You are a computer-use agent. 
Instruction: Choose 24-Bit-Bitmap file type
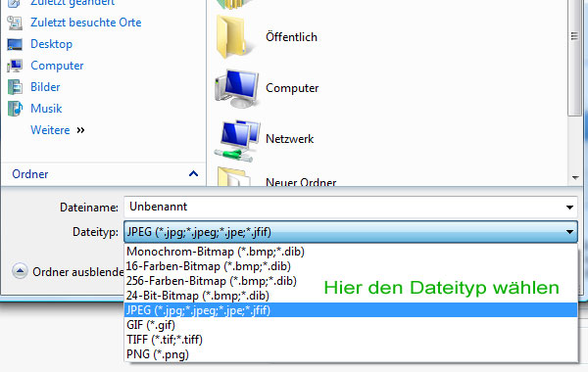click(351, 296)
